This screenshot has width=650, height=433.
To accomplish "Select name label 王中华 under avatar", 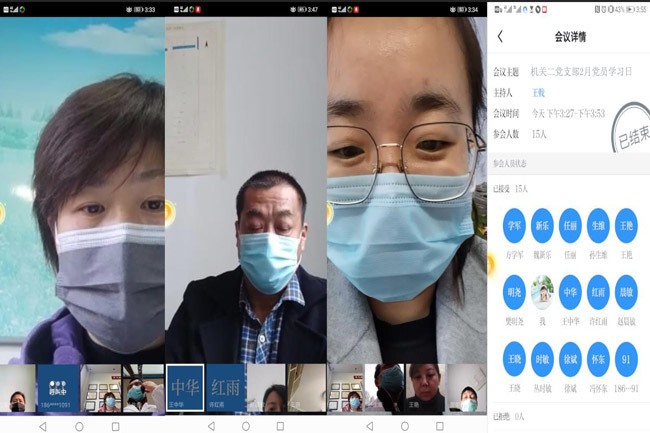I will click(x=570, y=321).
